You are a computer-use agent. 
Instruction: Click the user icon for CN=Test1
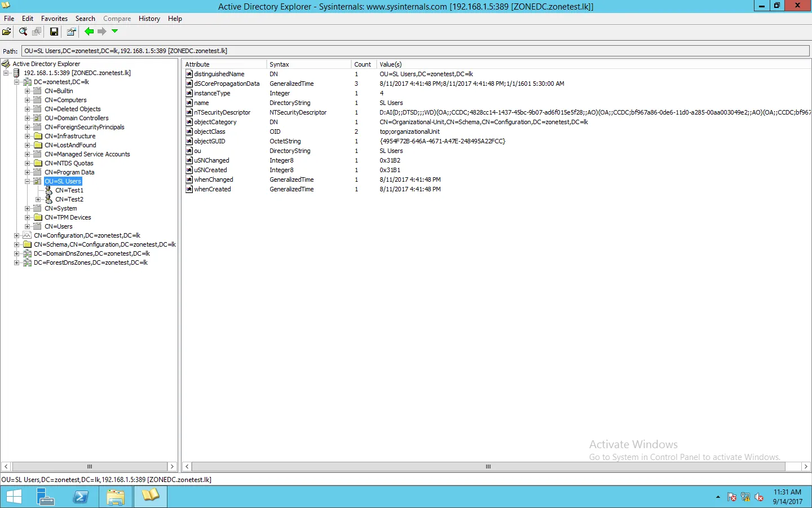click(x=48, y=190)
